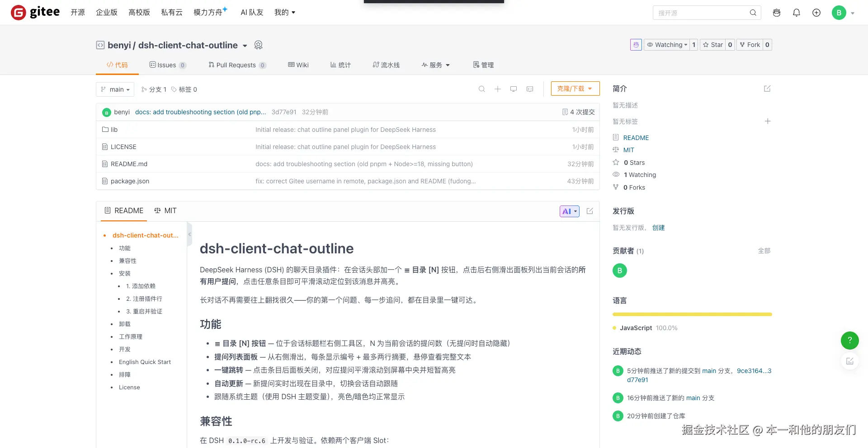Image resolution: width=868 pixels, height=448 pixels.
Task: Click the plus circle create icon
Action: (x=816, y=13)
